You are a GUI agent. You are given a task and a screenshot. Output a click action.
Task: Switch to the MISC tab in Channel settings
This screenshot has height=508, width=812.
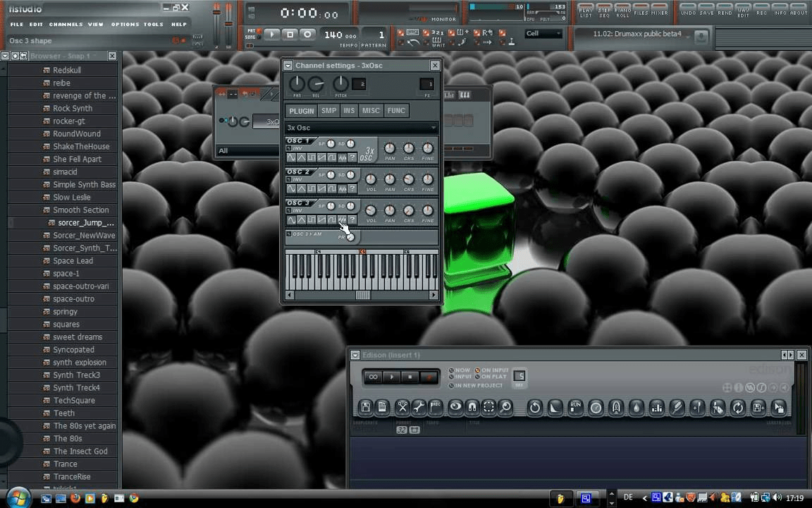click(x=371, y=110)
